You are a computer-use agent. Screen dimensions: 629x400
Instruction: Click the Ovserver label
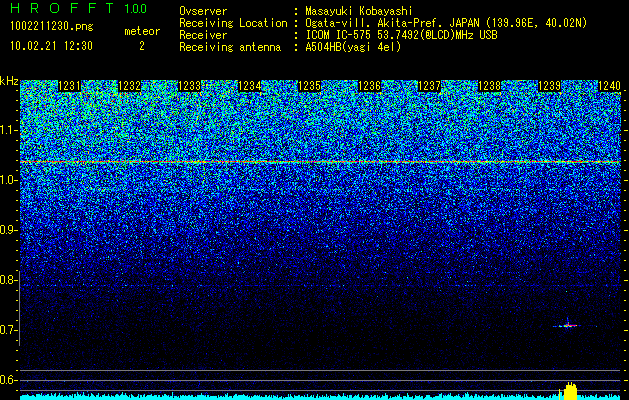[203, 11]
